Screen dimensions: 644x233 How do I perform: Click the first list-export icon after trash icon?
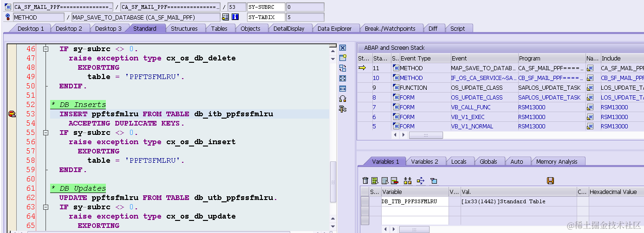coord(375,180)
